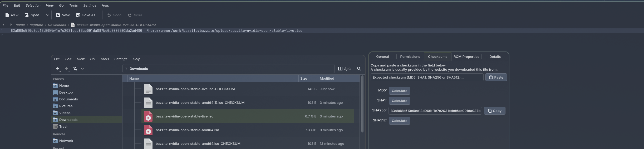This screenshot has width=644, height=149.
Task: Click the search magnifier in file manager
Action: tap(359, 69)
